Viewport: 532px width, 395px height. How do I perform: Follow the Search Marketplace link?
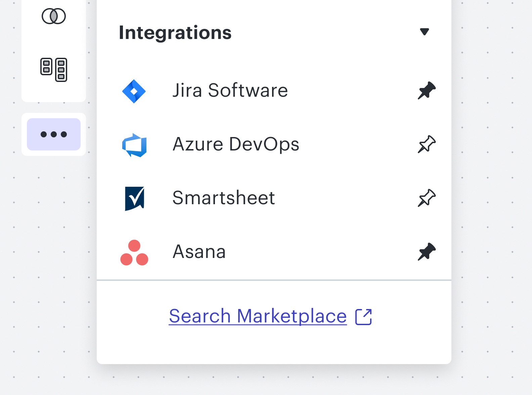(x=258, y=316)
